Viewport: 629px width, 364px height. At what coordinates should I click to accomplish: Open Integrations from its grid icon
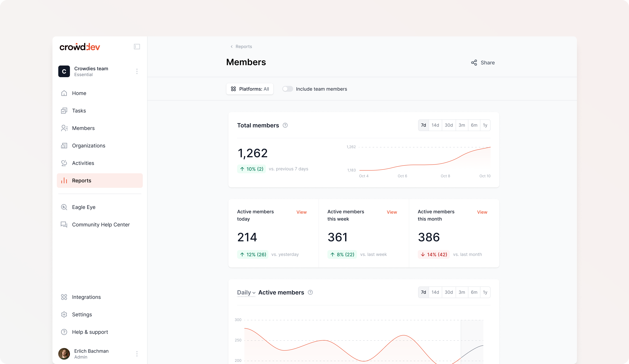coord(64,297)
